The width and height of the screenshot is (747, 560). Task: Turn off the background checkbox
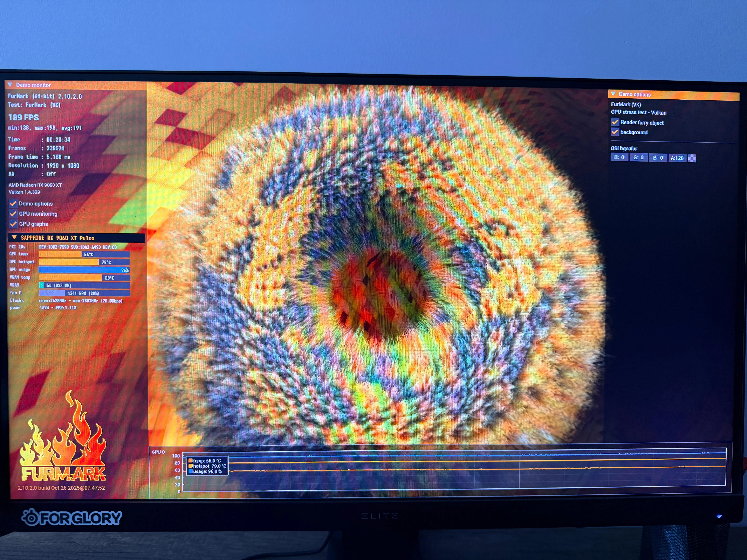tap(615, 132)
